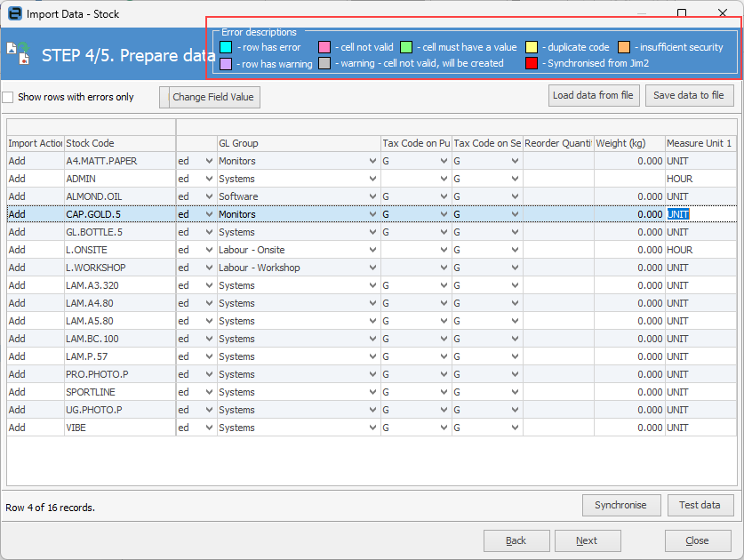Click the red 'Synchronised from Jim2' swatch
The height and width of the screenshot is (560, 744).
click(x=531, y=64)
